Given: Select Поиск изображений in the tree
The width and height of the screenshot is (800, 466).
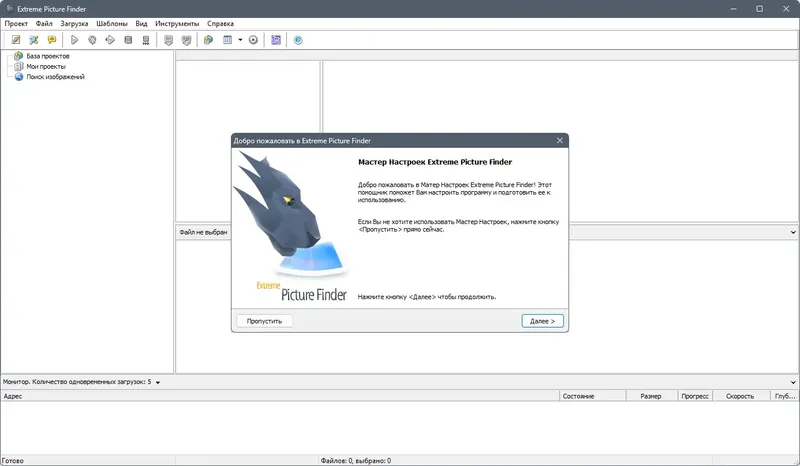Looking at the screenshot, I should click(x=56, y=77).
